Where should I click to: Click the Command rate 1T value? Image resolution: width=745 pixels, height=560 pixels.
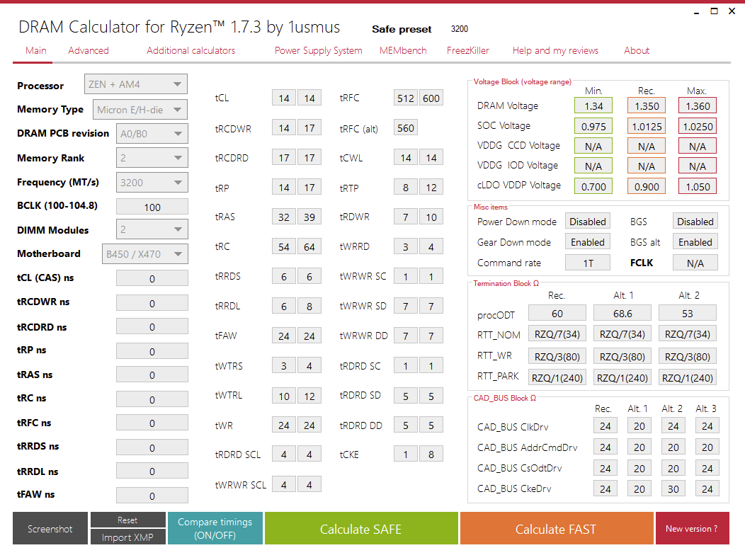tap(588, 263)
